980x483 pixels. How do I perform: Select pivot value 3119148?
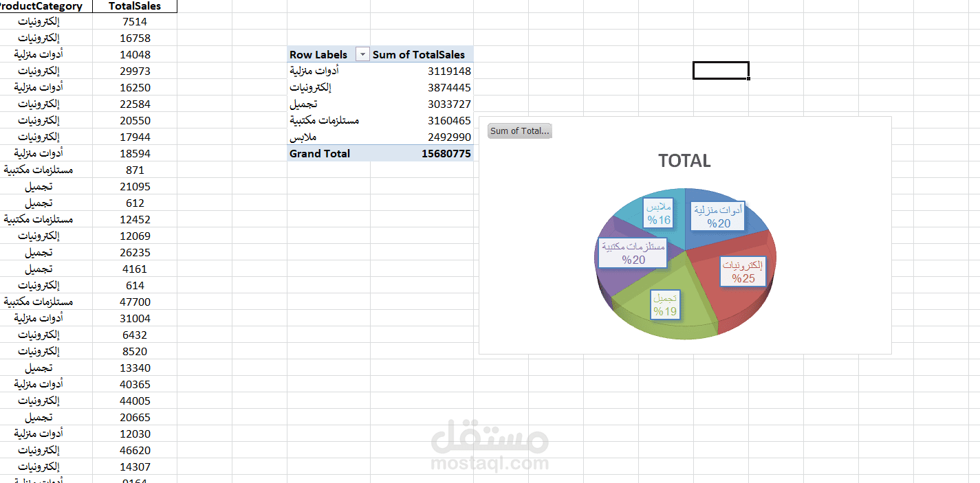click(422, 71)
